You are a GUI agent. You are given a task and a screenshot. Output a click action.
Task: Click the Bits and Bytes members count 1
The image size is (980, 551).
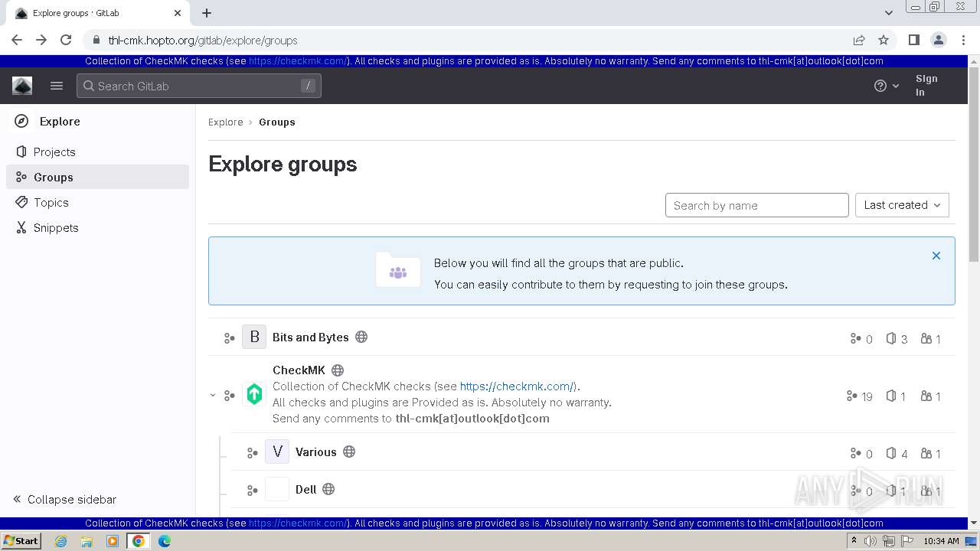click(x=930, y=338)
